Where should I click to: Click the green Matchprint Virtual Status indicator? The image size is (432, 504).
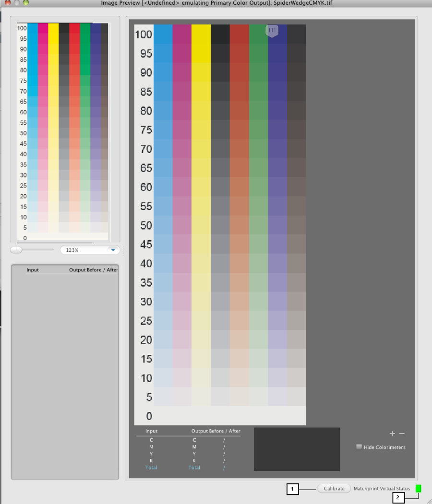pyautogui.click(x=418, y=488)
